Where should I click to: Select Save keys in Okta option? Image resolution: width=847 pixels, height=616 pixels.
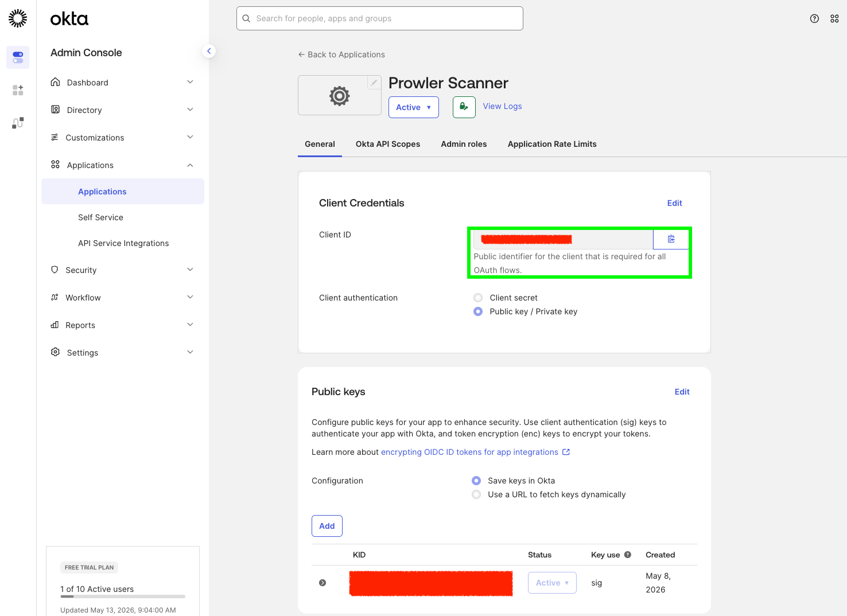pyautogui.click(x=476, y=481)
